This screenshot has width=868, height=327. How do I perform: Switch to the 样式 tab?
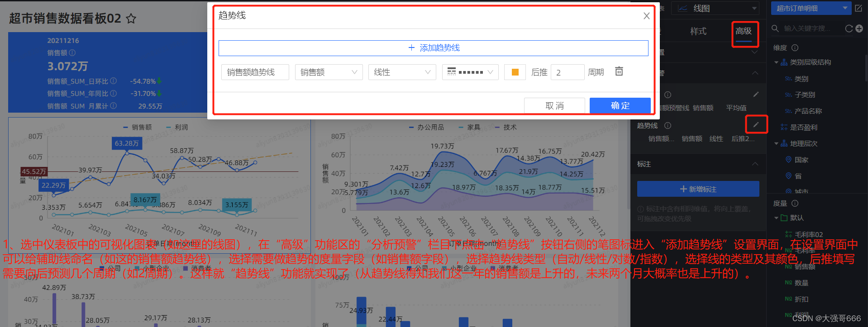pos(698,31)
